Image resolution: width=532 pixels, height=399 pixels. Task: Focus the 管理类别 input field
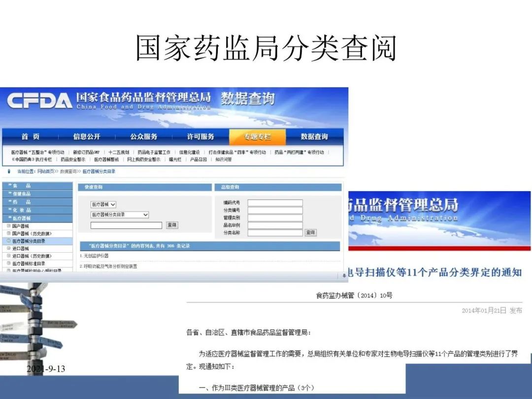tap(275, 218)
